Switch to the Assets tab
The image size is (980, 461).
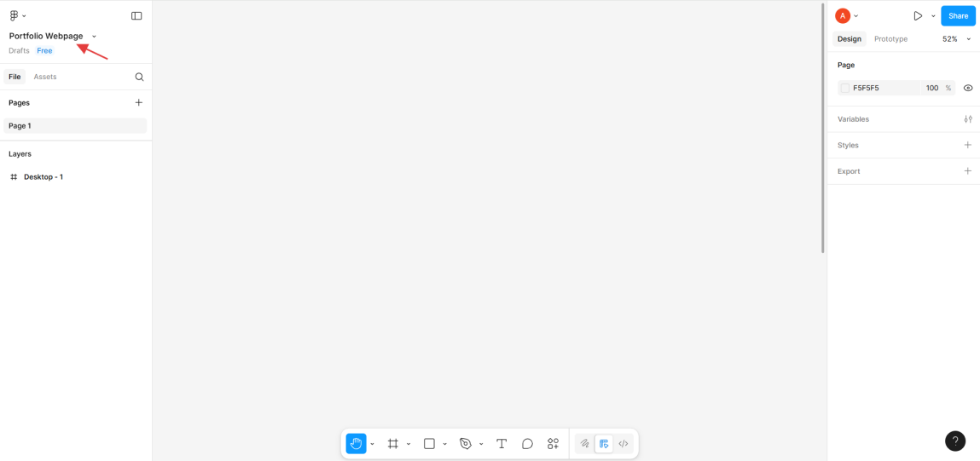45,77
